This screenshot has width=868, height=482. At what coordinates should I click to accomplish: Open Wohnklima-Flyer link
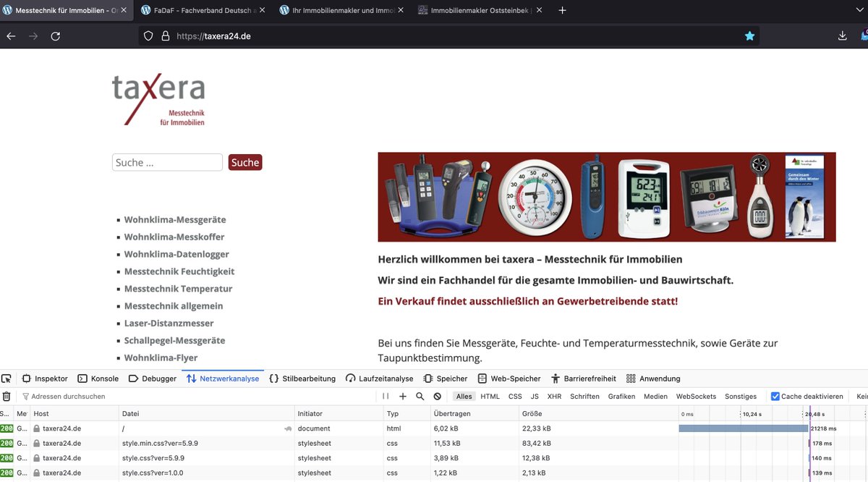[x=161, y=358]
